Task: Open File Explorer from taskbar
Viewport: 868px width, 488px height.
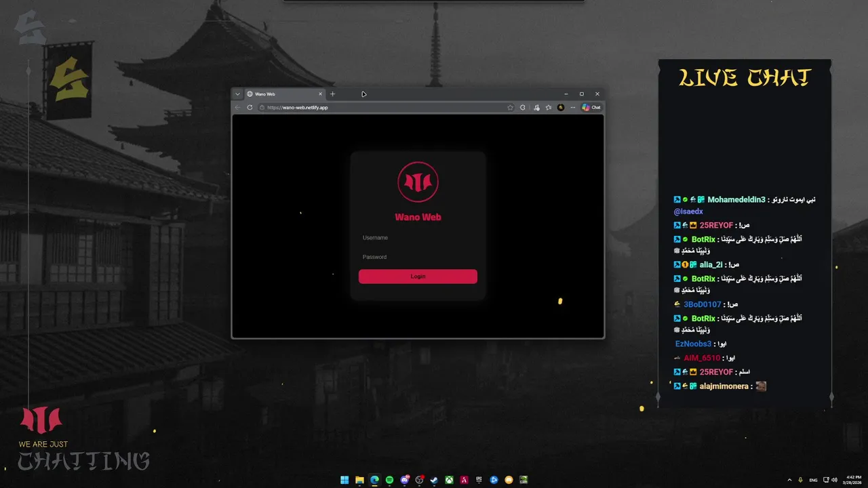Action: pos(359,480)
